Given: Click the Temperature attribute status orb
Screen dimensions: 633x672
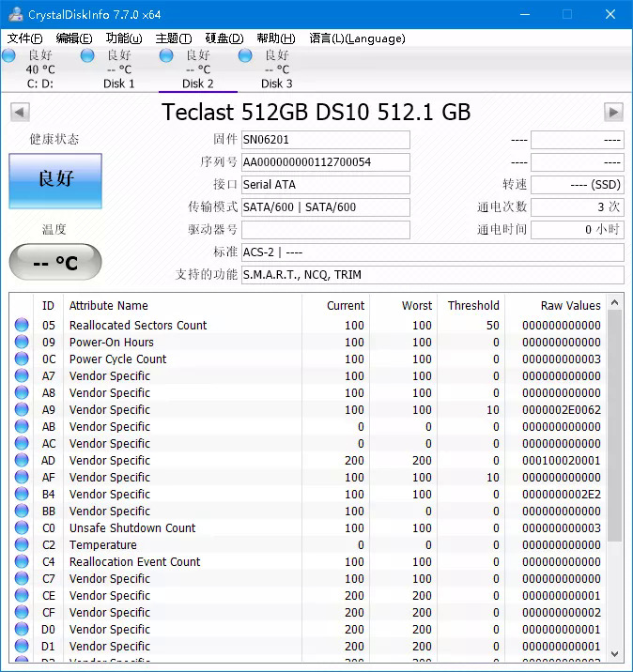Looking at the screenshot, I should point(22,545).
